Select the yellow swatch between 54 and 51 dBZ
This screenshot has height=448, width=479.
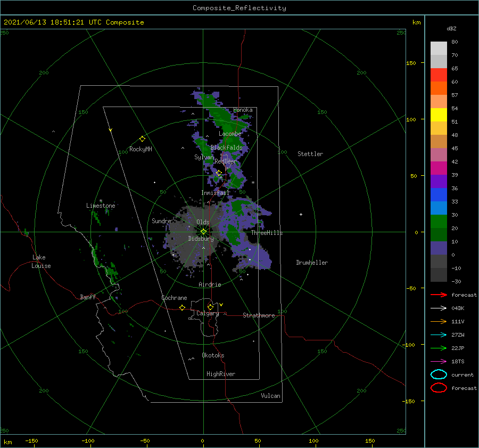tap(439, 115)
